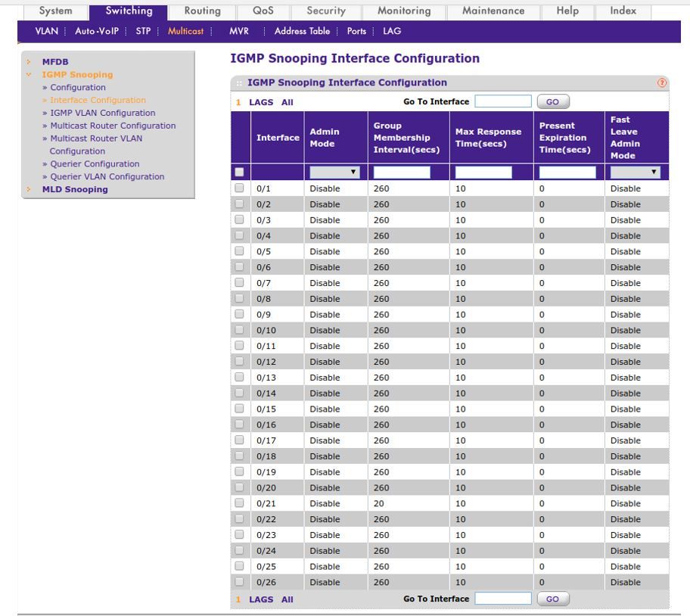The image size is (690, 616).
Task: Open the Fast Leave Admin Mode dropdown
Action: (x=635, y=173)
